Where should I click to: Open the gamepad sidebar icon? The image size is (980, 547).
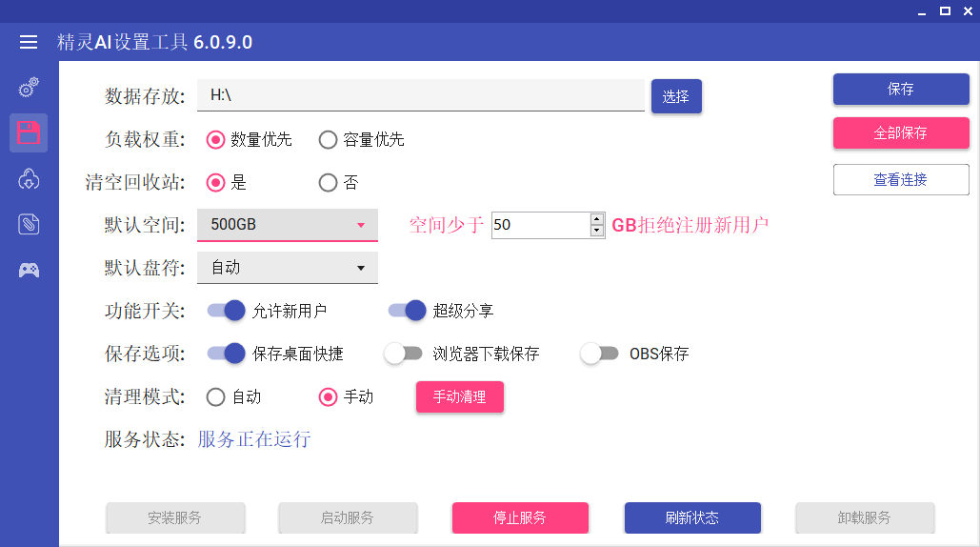point(29,270)
